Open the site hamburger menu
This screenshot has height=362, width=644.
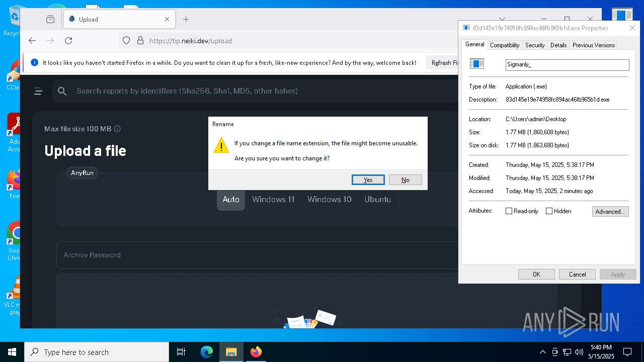tap(38, 91)
